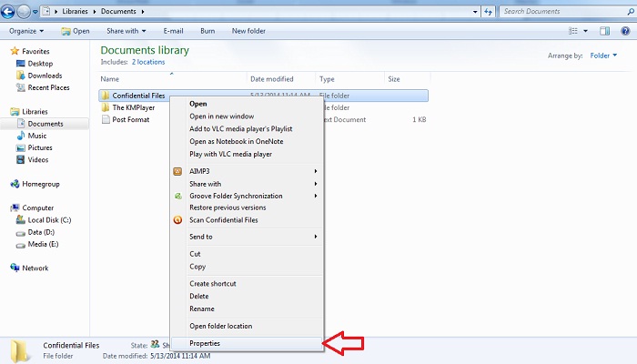Open the Help question mark icon
The image size is (637, 364).
coord(625,31)
